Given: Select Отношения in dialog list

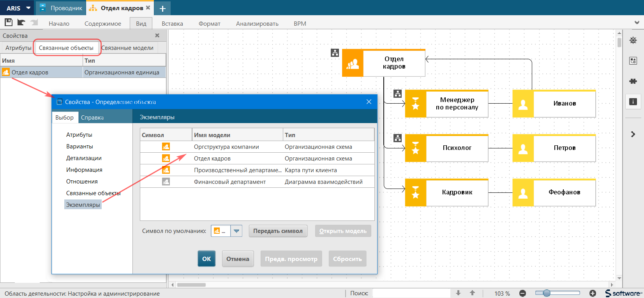Looking at the screenshot, I should click(82, 182).
